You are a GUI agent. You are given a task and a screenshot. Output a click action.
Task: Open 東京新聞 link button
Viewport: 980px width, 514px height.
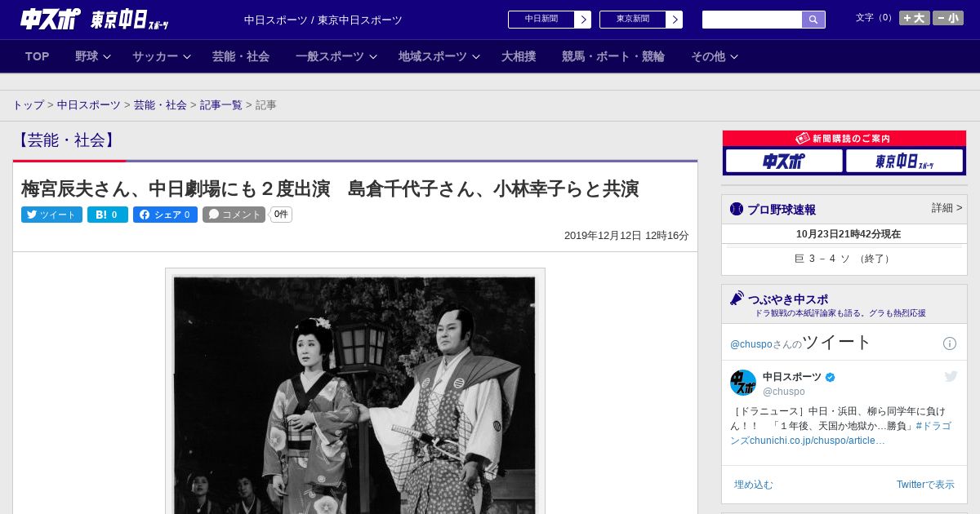point(641,20)
